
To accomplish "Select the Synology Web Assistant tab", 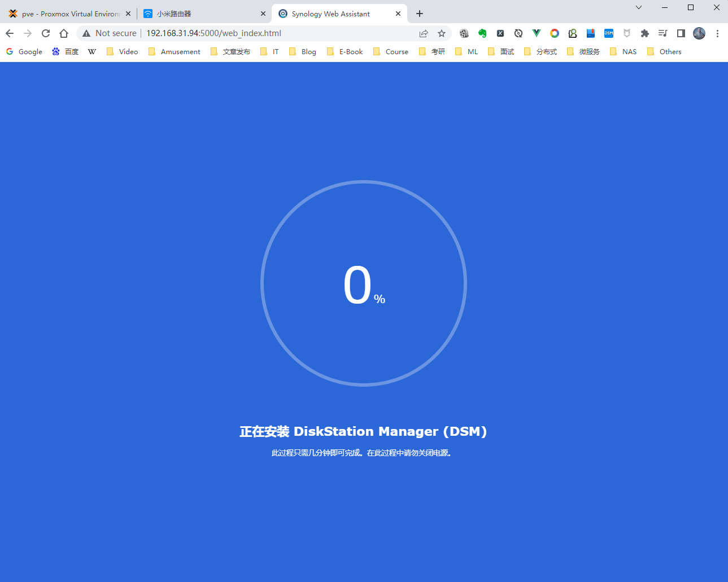I will (x=339, y=14).
